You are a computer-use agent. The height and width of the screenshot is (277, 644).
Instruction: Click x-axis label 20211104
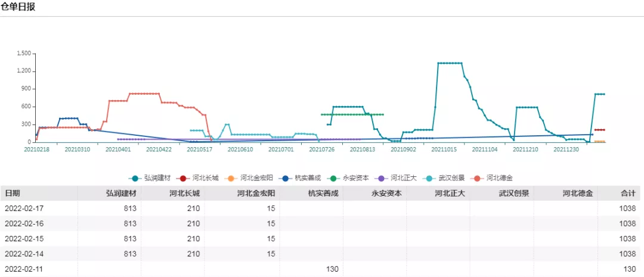485,150
